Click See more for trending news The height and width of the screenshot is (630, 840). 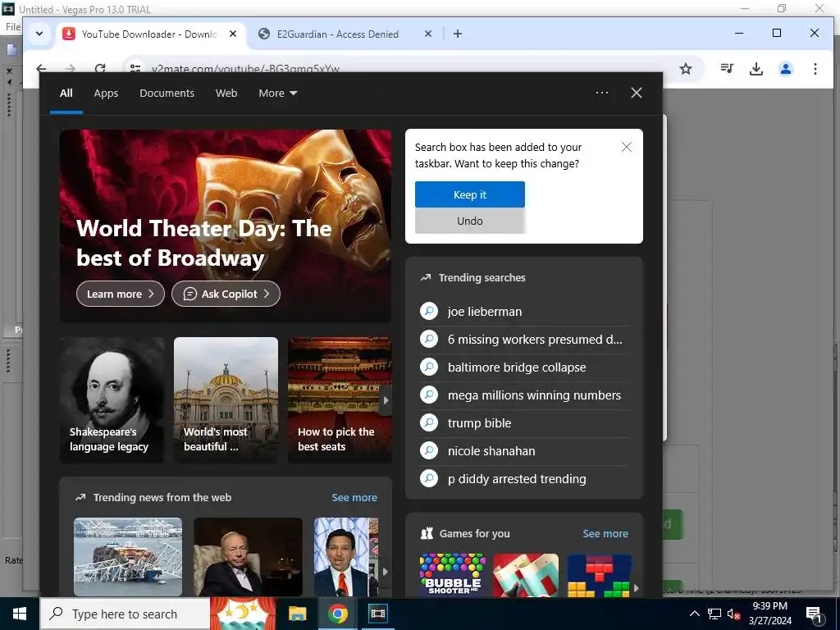(354, 497)
